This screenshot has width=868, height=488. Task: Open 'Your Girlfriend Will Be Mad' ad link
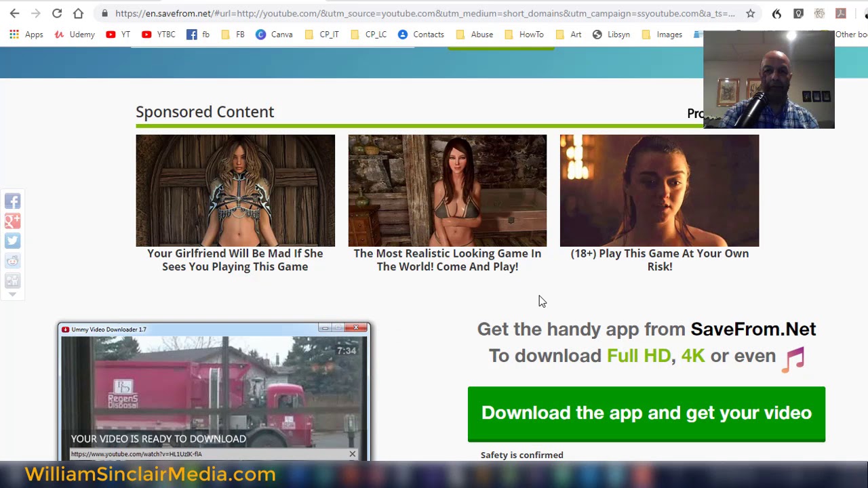pyautogui.click(x=235, y=260)
